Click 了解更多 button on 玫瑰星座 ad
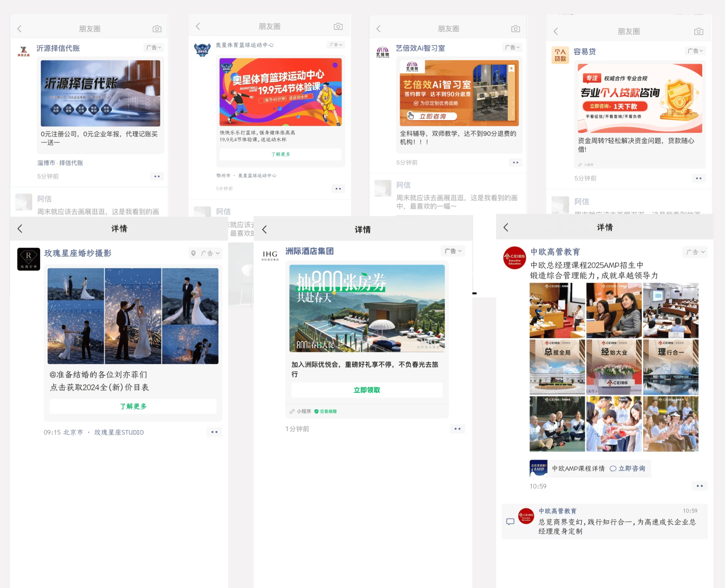 133,406
